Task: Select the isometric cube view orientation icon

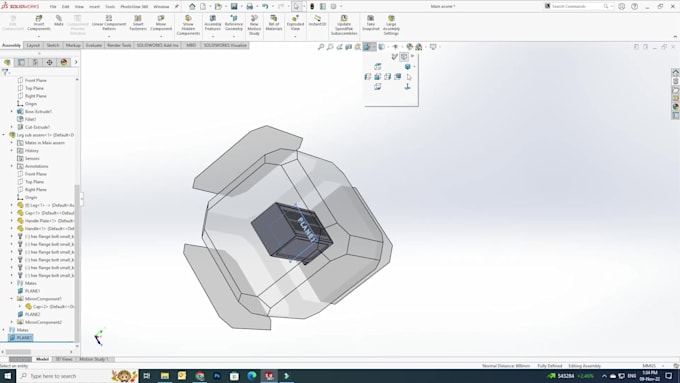Action: pos(407,66)
